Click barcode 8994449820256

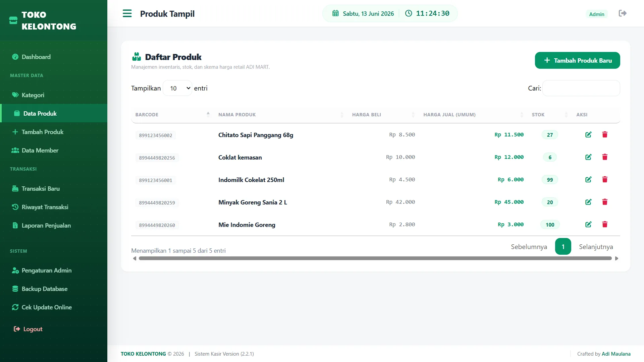157,158
